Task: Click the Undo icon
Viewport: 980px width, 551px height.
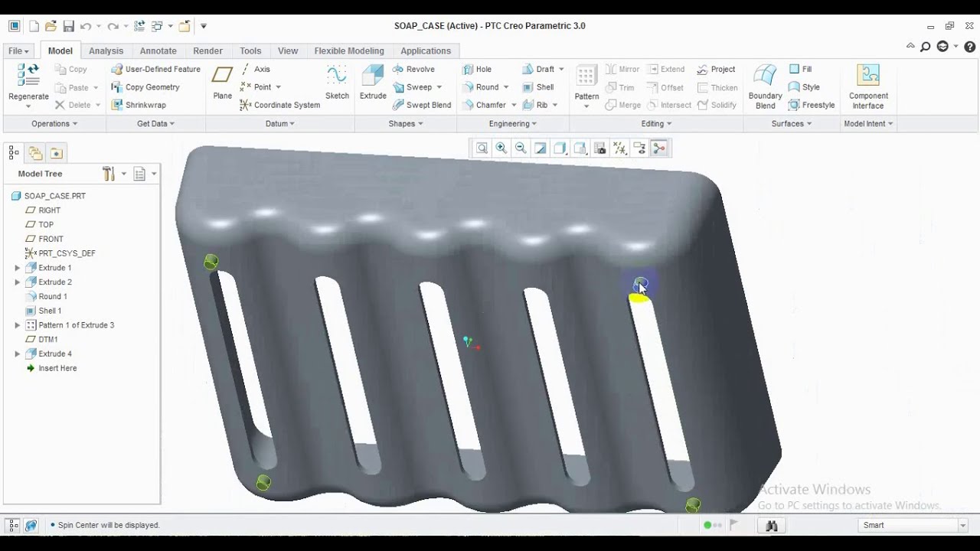Action: point(86,26)
